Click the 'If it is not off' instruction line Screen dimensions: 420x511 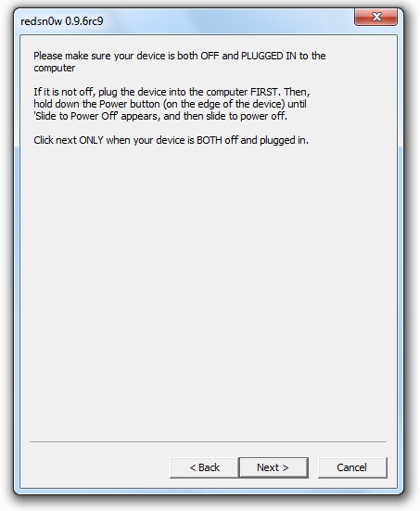pos(172,92)
